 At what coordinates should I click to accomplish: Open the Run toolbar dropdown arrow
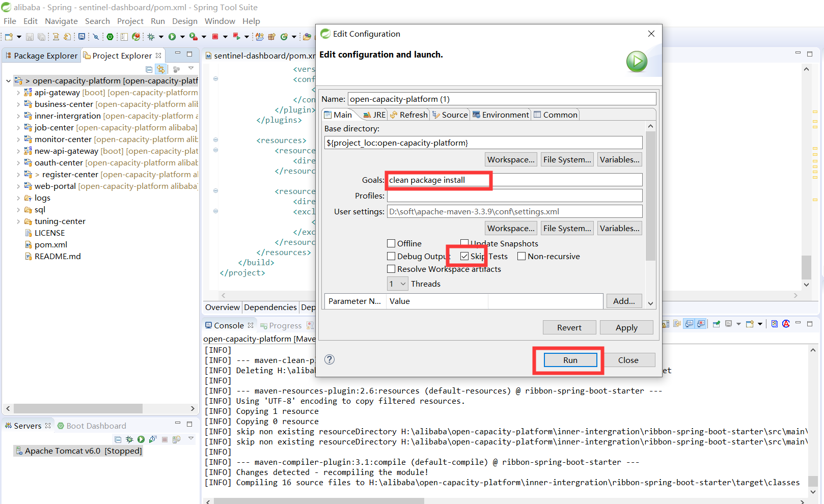(x=182, y=37)
